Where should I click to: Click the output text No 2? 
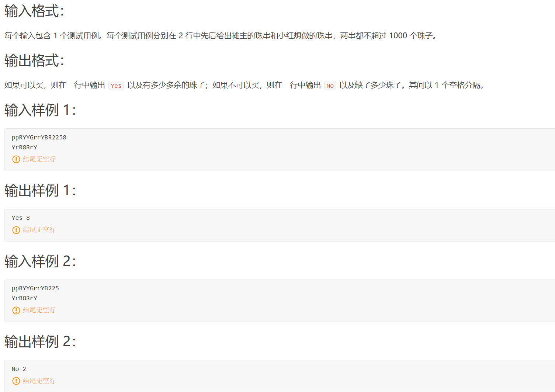coord(19,369)
